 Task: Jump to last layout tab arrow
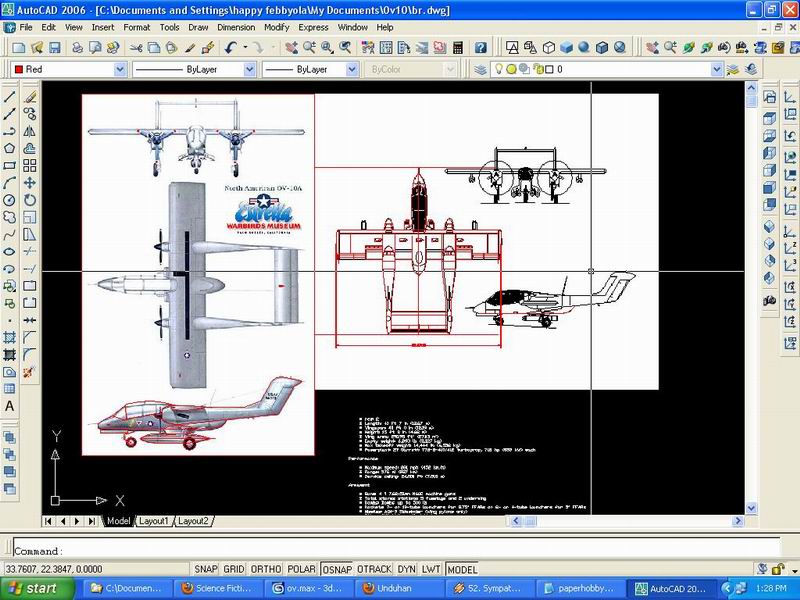[x=91, y=521]
